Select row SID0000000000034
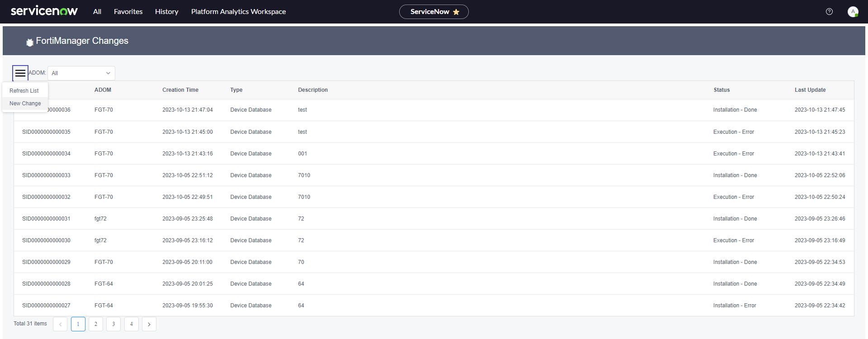868x339 pixels. (434, 154)
